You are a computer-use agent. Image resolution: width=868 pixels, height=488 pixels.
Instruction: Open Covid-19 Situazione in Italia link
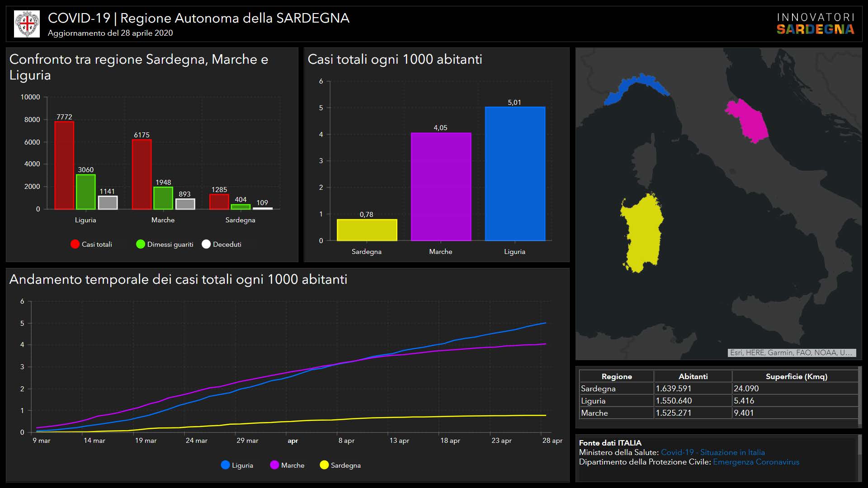[x=712, y=452]
